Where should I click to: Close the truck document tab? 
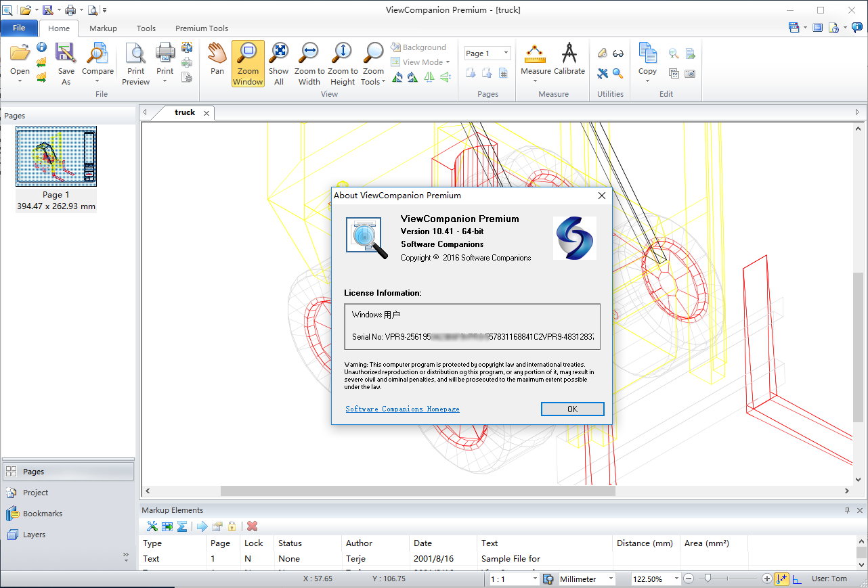(207, 113)
